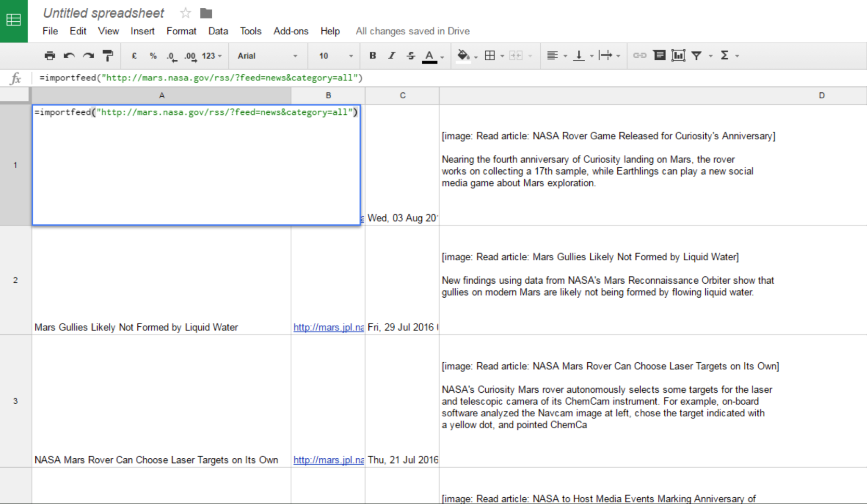Image resolution: width=867 pixels, height=504 pixels.
Task: Open the Edit menu
Action: tap(78, 31)
